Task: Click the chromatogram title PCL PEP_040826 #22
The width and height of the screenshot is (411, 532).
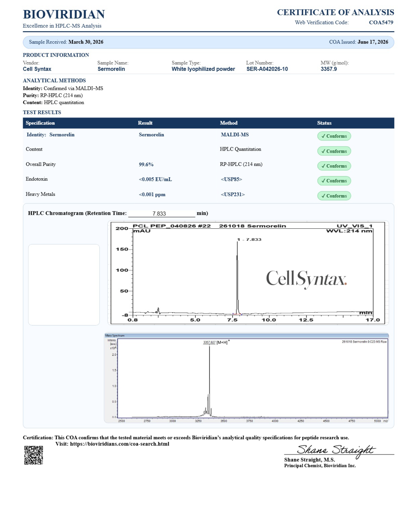Action: click(x=172, y=226)
